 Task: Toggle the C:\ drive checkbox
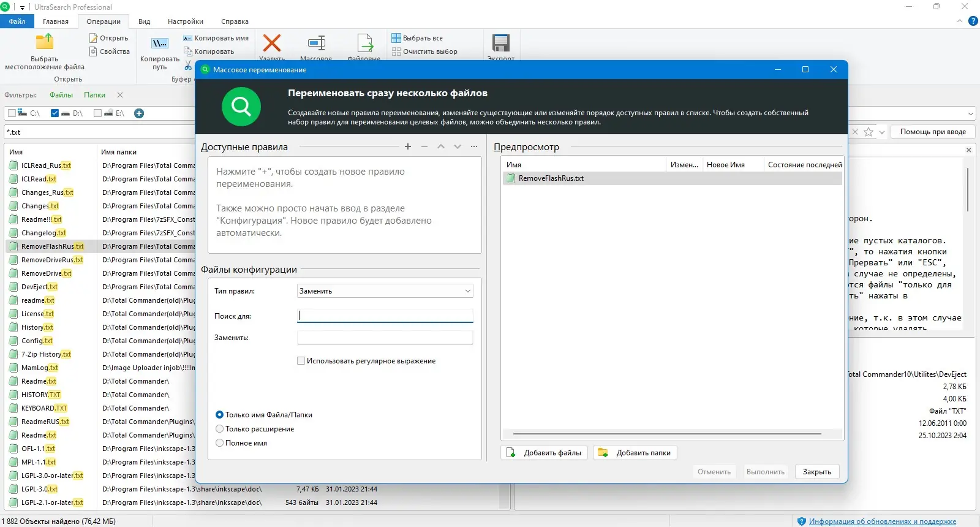click(x=12, y=113)
